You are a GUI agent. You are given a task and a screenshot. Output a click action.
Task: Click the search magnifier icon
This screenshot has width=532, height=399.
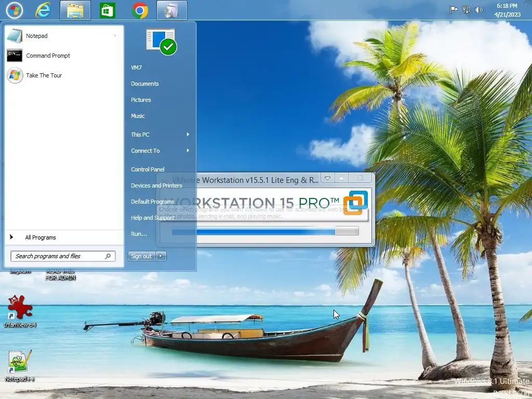coord(108,256)
